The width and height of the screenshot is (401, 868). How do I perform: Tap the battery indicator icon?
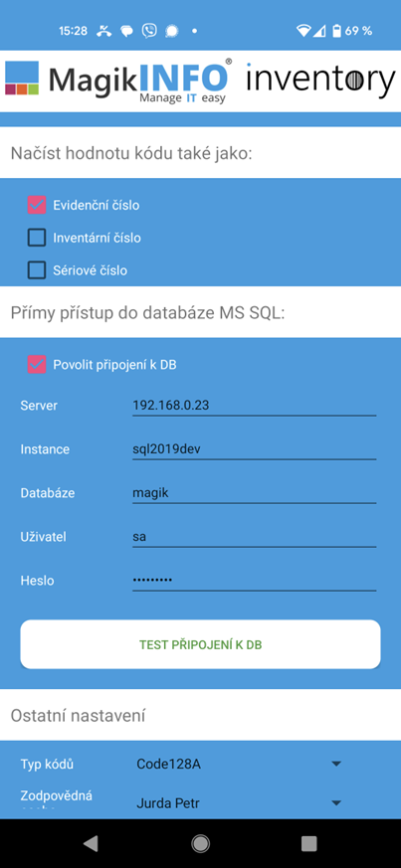336,31
